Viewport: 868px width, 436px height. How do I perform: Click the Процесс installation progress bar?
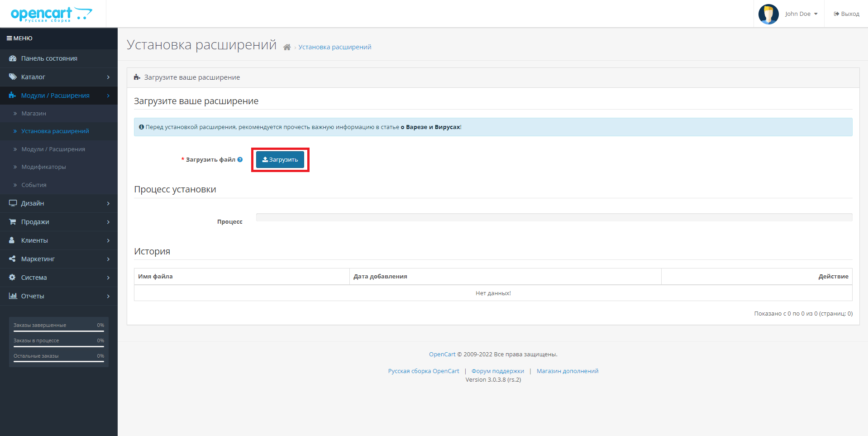[554, 217]
